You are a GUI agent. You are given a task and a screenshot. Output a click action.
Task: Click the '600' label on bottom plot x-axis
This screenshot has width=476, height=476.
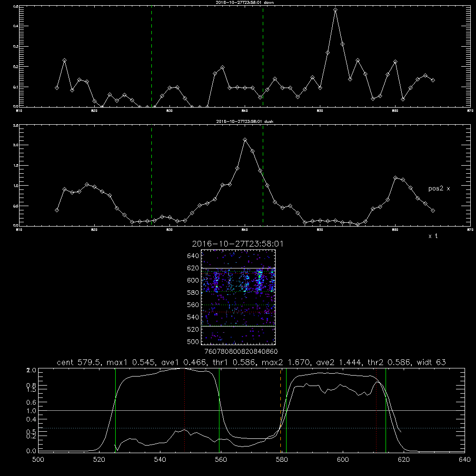coord(343,460)
